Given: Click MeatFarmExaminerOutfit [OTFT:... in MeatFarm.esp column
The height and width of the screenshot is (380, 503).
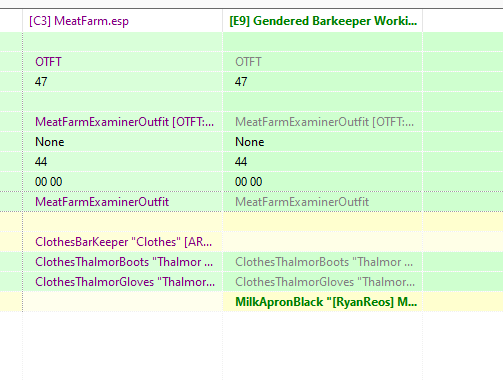Looking at the screenshot, I should (x=122, y=122).
